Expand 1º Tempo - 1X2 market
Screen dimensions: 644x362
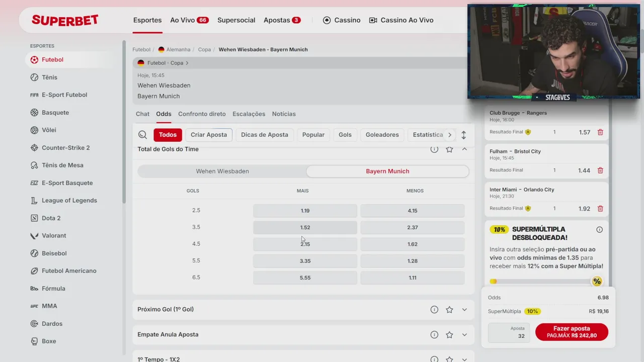point(464,359)
